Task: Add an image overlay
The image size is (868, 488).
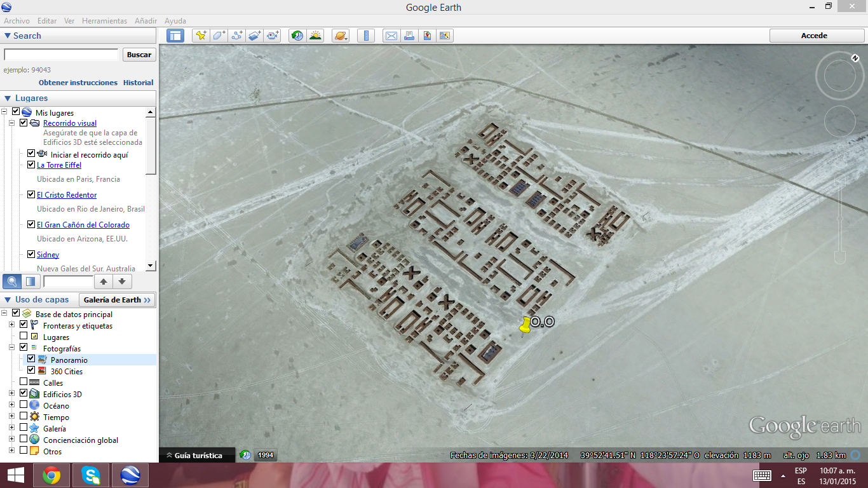Action: click(255, 36)
